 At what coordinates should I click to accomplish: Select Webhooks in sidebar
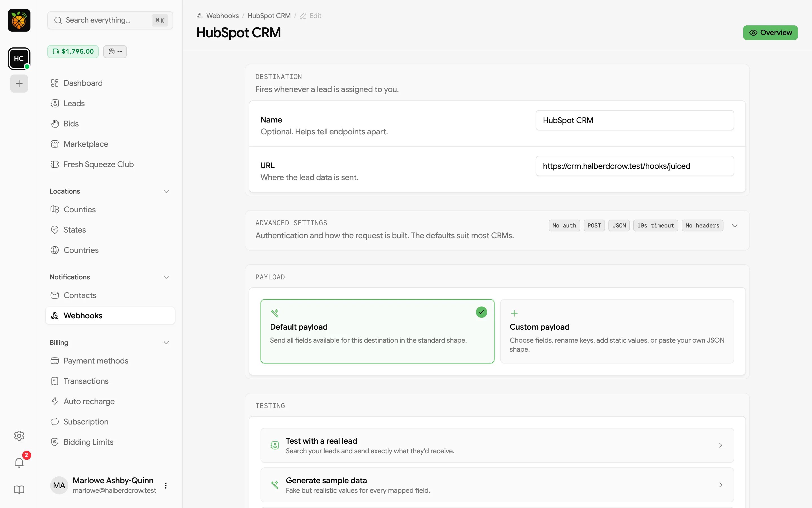[x=110, y=316]
